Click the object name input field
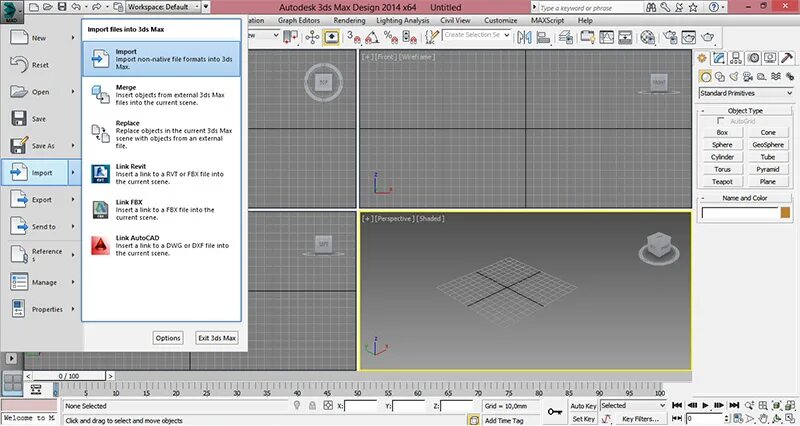Viewport: 800px width, 426px height. 739,213
